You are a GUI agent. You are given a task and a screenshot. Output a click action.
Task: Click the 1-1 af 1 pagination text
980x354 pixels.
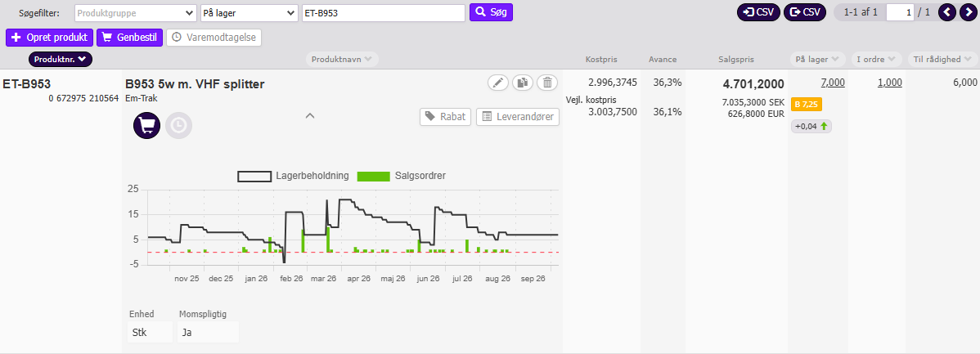(861, 12)
